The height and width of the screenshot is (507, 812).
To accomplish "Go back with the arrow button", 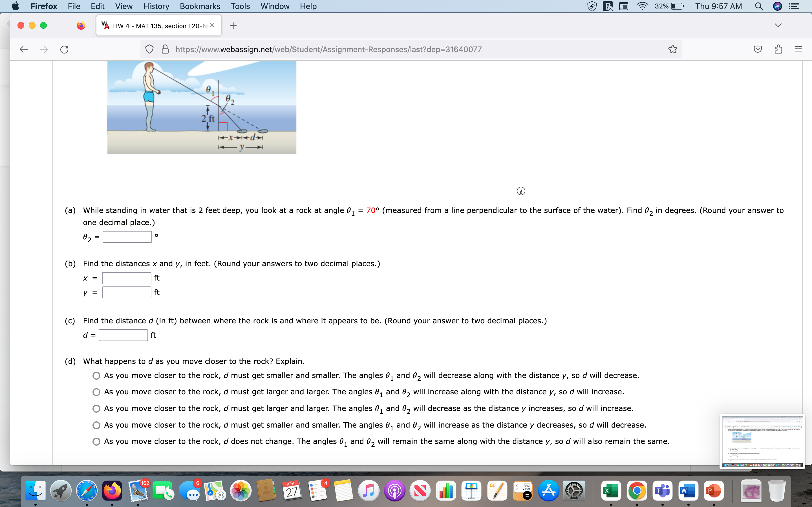I will point(23,49).
